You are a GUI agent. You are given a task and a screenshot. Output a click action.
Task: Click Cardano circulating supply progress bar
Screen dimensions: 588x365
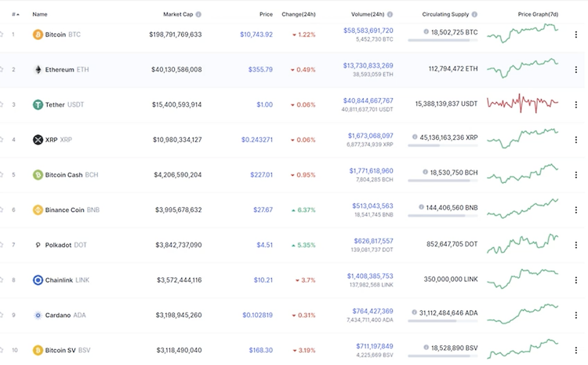coord(443,321)
